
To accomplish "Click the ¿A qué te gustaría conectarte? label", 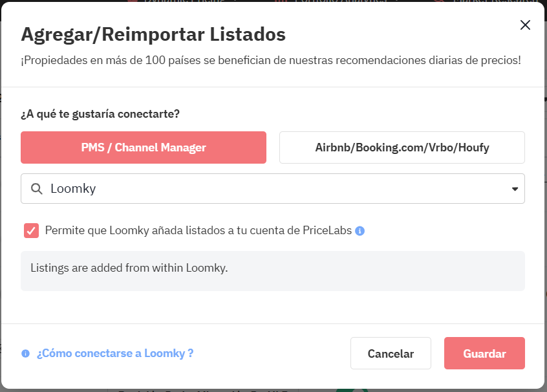I will (100, 114).
